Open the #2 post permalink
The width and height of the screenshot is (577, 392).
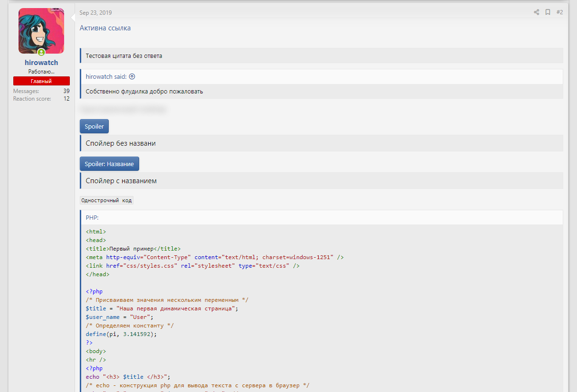click(x=559, y=12)
